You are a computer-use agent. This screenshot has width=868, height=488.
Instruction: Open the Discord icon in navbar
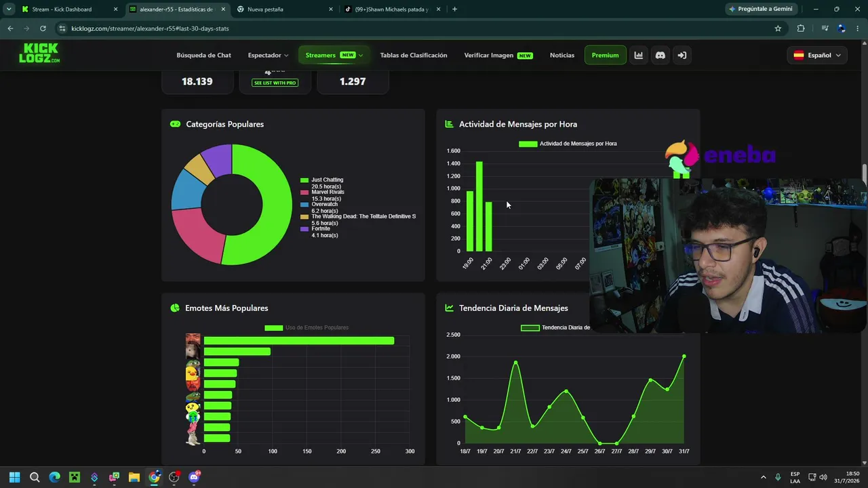click(660, 56)
